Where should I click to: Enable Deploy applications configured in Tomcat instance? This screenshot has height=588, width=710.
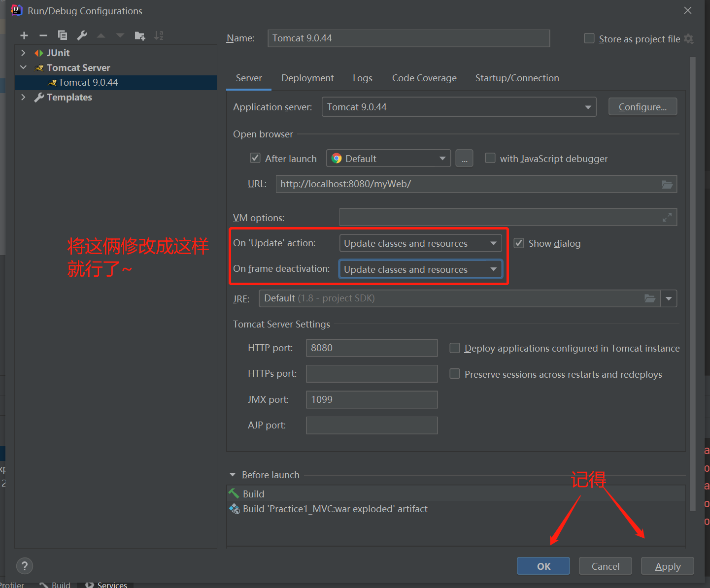(455, 348)
